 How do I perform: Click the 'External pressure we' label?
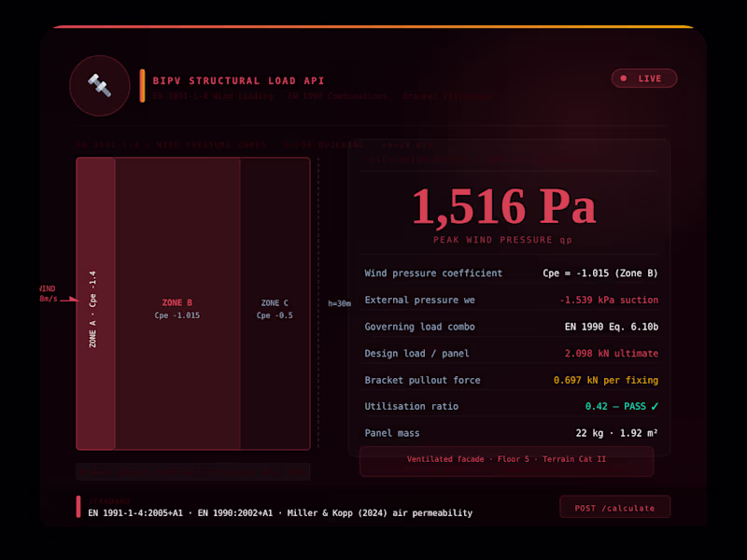pyautogui.click(x=419, y=300)
